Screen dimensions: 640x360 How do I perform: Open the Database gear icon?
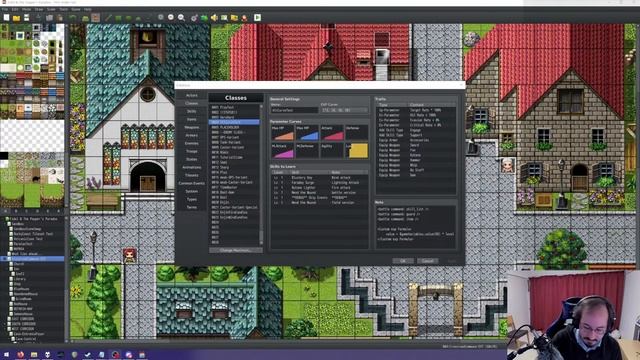(194, 18)
